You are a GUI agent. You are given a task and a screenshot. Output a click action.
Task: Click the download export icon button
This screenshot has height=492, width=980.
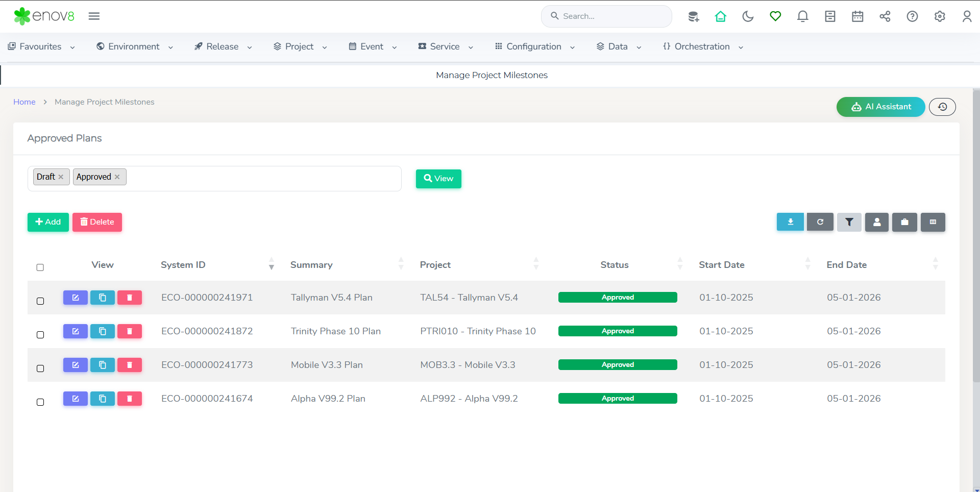[x=790, y=222]
